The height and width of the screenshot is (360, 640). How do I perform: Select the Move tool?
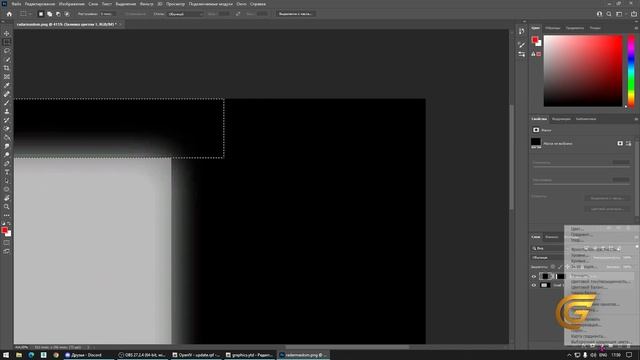7,33
